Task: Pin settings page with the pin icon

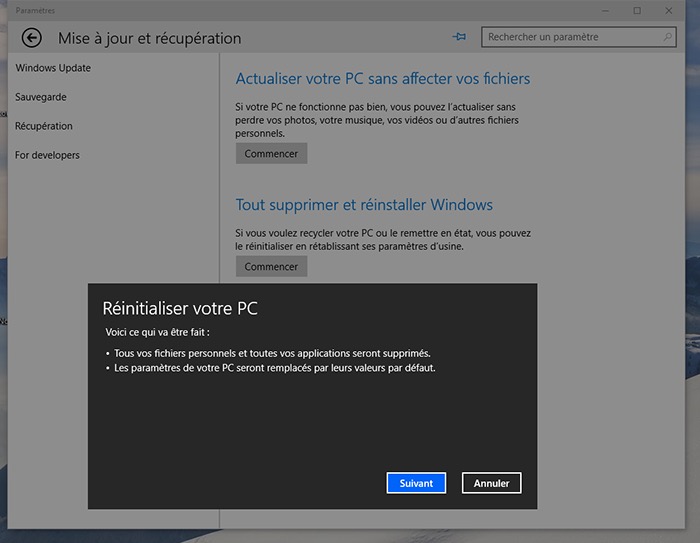Action: pyautogui.click(x=459, y=37)
